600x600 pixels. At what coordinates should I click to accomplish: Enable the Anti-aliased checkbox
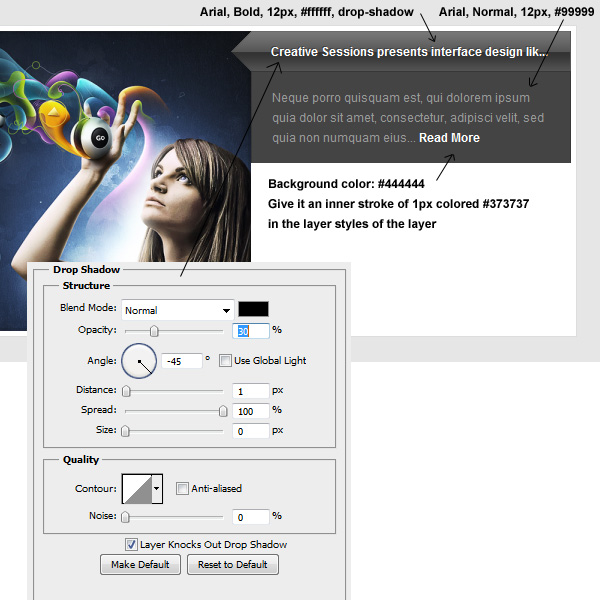pyautogui.click(x=182, y=488)
